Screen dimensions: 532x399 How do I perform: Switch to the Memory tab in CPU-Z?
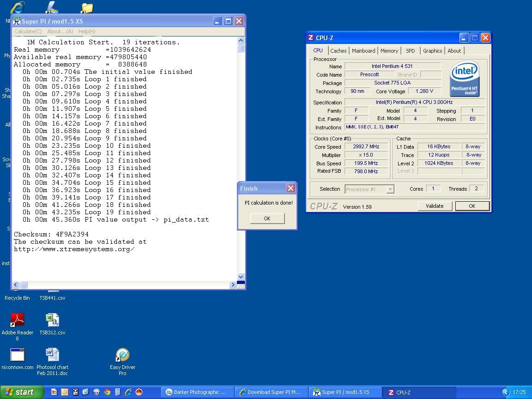click(389, 51)
